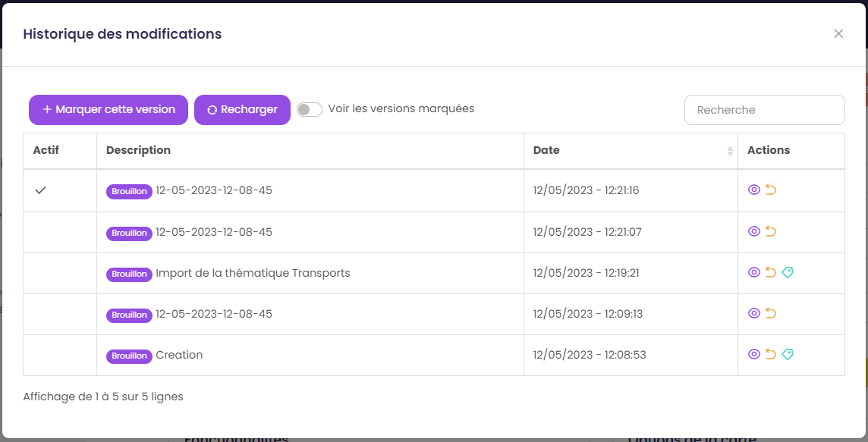Restore the Import de la thématique Transports version
The height and width of the screenshot is (442, 868).
pos(771,272)
